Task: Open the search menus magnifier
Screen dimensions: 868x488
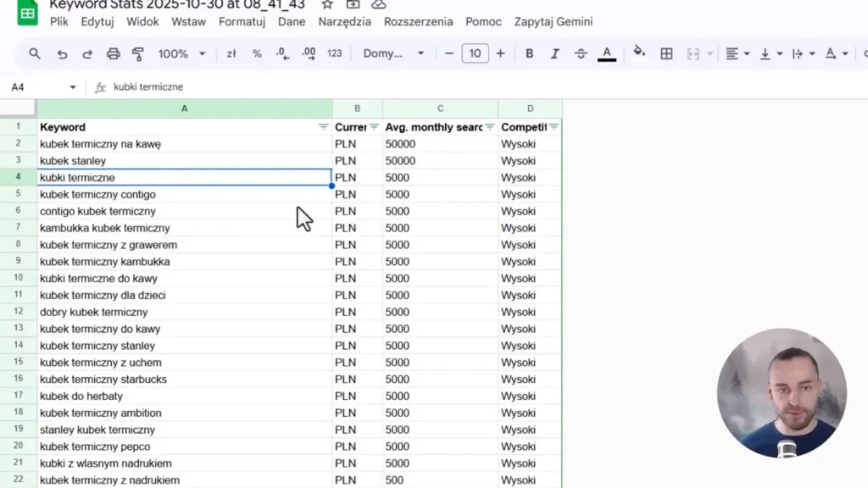Action: point(35,53)
